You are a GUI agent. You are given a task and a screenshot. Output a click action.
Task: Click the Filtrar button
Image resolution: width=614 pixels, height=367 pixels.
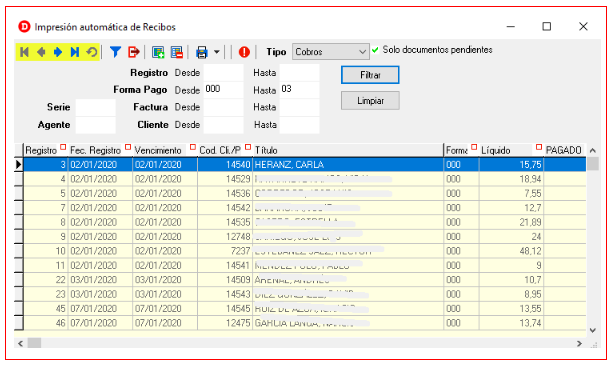(370, 75)
